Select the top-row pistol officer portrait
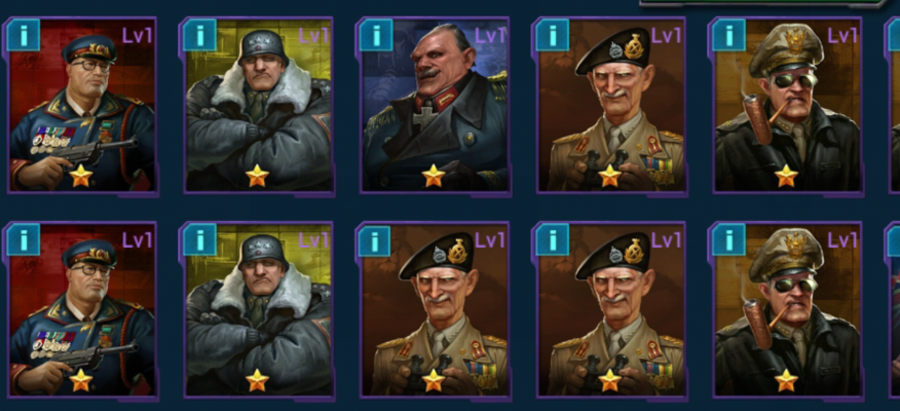This screenshot has height=411, width=900. (81, 106)
